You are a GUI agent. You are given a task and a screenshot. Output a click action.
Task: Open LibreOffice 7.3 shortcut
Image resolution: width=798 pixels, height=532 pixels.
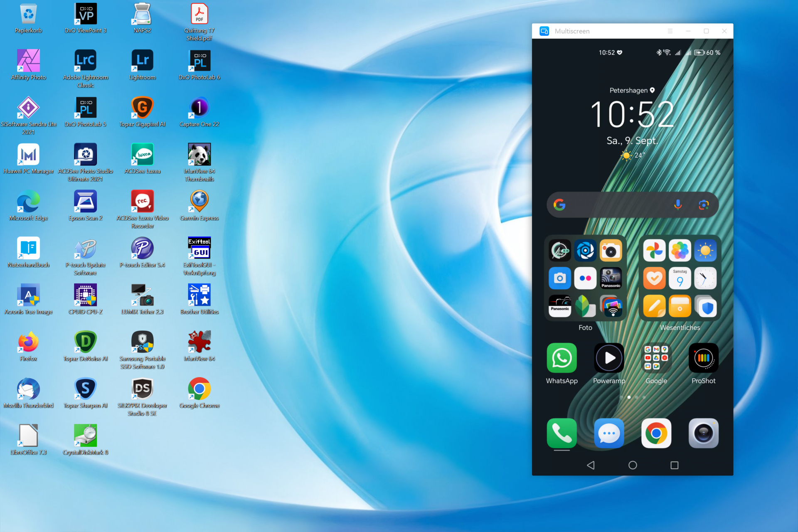click(28, 436)
